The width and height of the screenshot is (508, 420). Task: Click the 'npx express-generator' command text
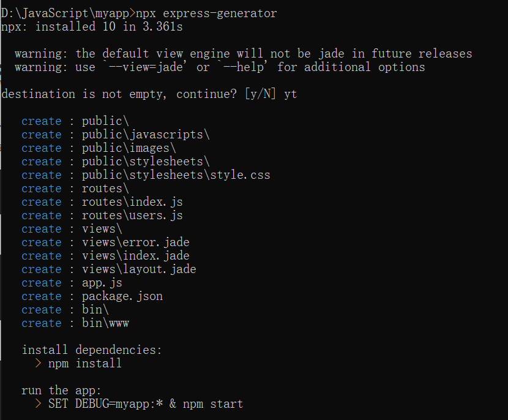click(x=207, y=13)
